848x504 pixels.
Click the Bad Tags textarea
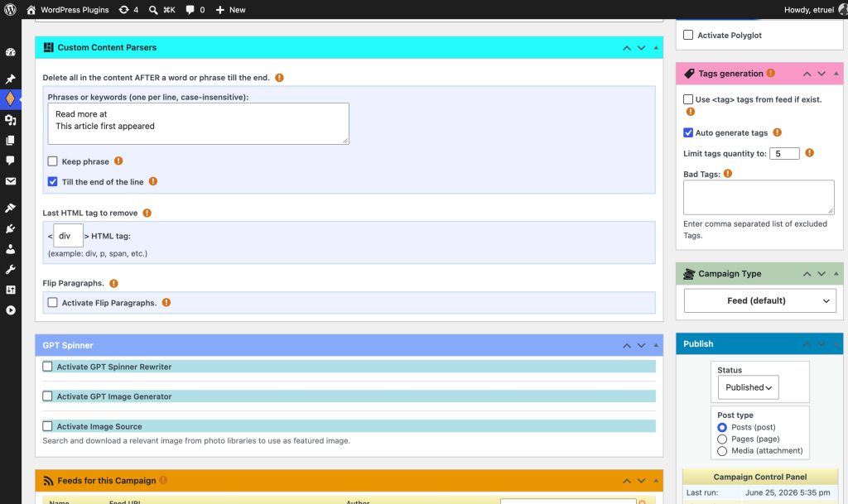(759, 197)
